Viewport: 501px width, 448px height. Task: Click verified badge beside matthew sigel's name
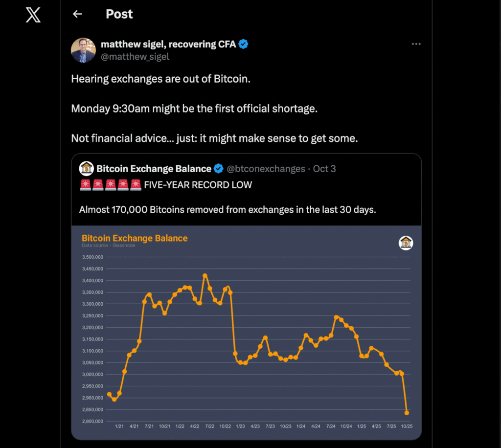click(244, 44)
